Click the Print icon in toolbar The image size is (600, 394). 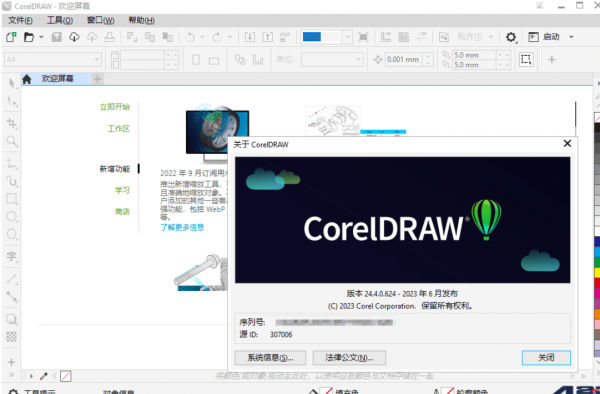coord(110,37)
